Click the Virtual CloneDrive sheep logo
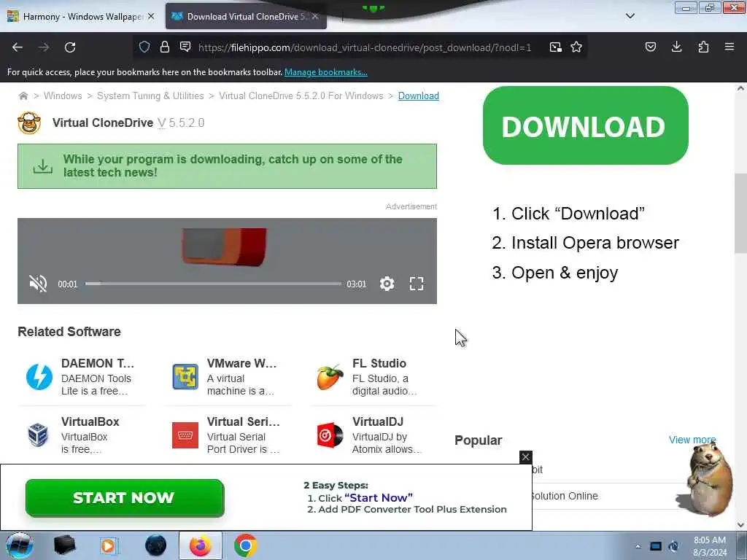 pos(29,122)
